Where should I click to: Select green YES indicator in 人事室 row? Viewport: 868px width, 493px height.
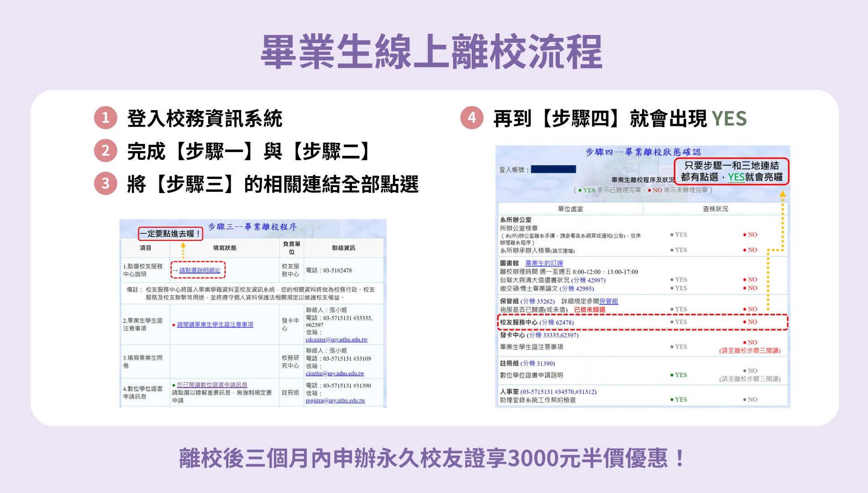pos(678,399)
